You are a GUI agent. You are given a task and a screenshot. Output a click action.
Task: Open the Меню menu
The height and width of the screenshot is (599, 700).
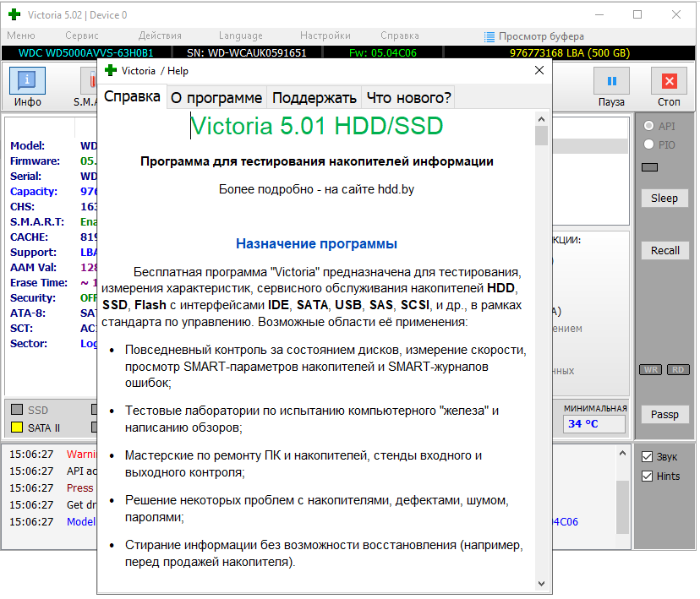click(21, 35)
